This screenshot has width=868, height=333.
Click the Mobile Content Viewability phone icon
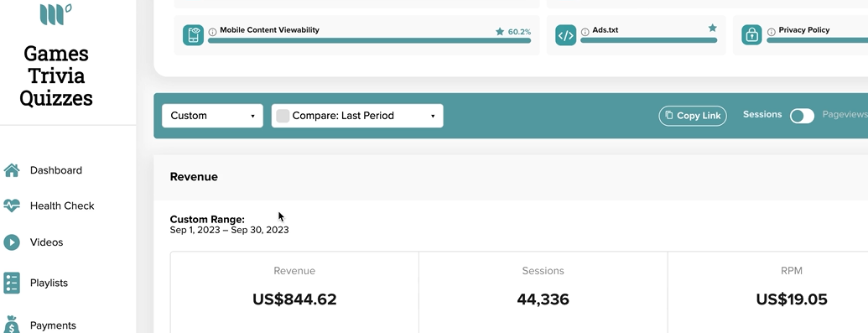click(193, 35)
